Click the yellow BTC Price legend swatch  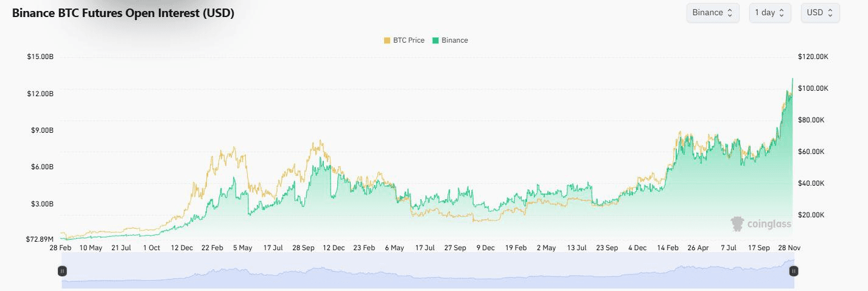(x=387, y=40)
